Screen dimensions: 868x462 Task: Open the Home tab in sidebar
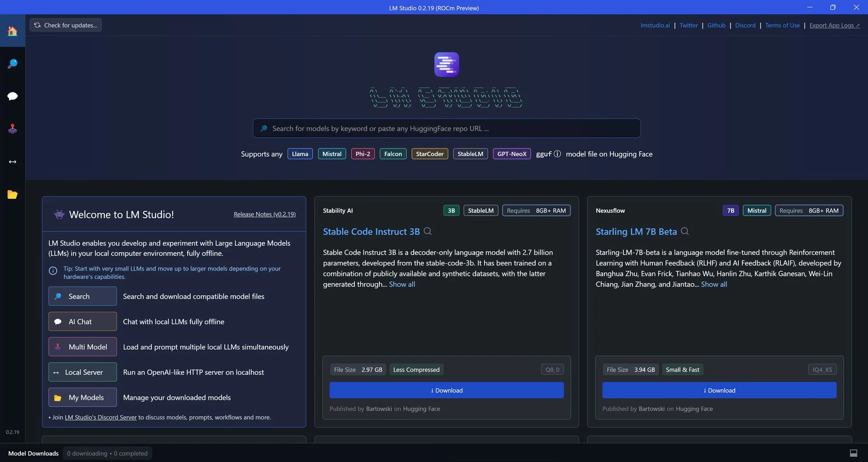(x=13, y=31)
